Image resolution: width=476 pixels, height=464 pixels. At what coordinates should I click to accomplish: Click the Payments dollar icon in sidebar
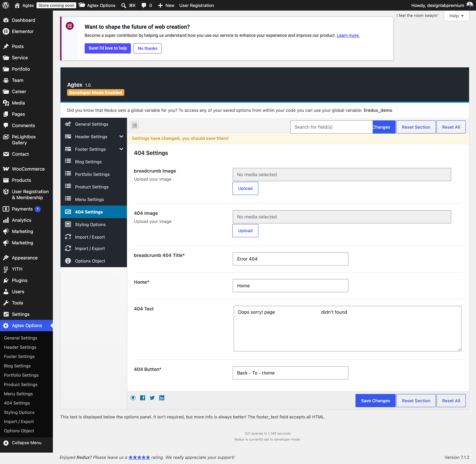(x=6, y=209)
